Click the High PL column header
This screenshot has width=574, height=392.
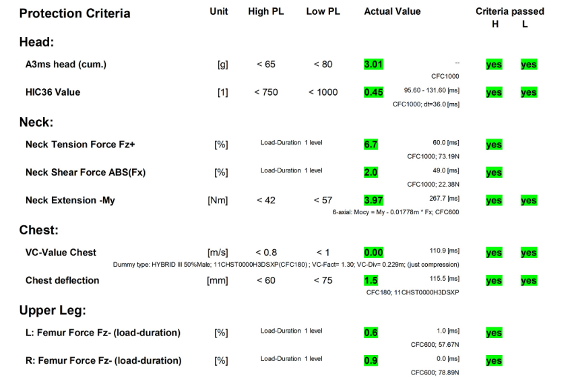(265, 11)
